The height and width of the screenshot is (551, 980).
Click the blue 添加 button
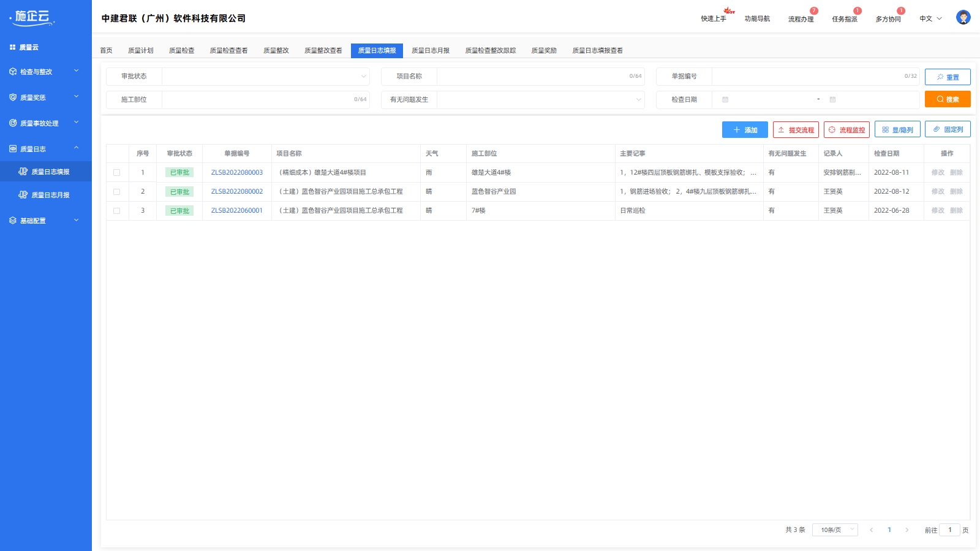(744, 130)
